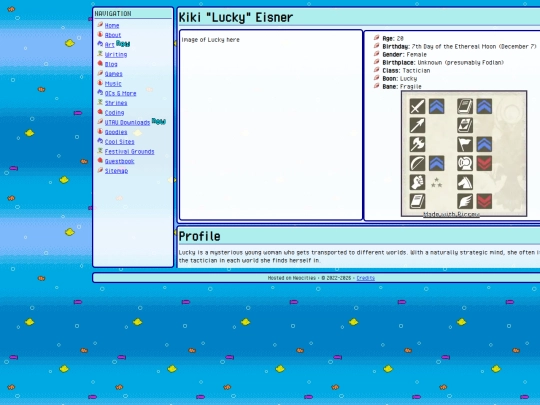Click the bullet icon beside the Writing link

tap(100, 53)
